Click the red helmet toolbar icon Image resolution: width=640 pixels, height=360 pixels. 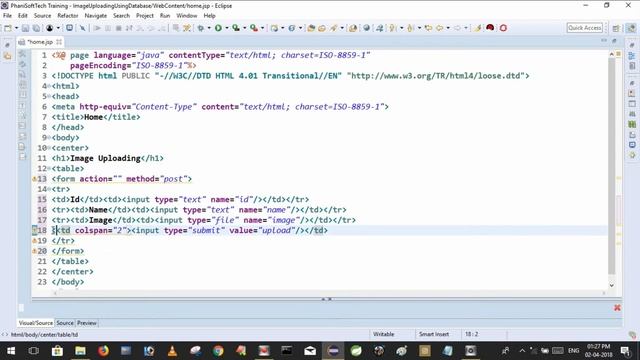click(490, 28)
